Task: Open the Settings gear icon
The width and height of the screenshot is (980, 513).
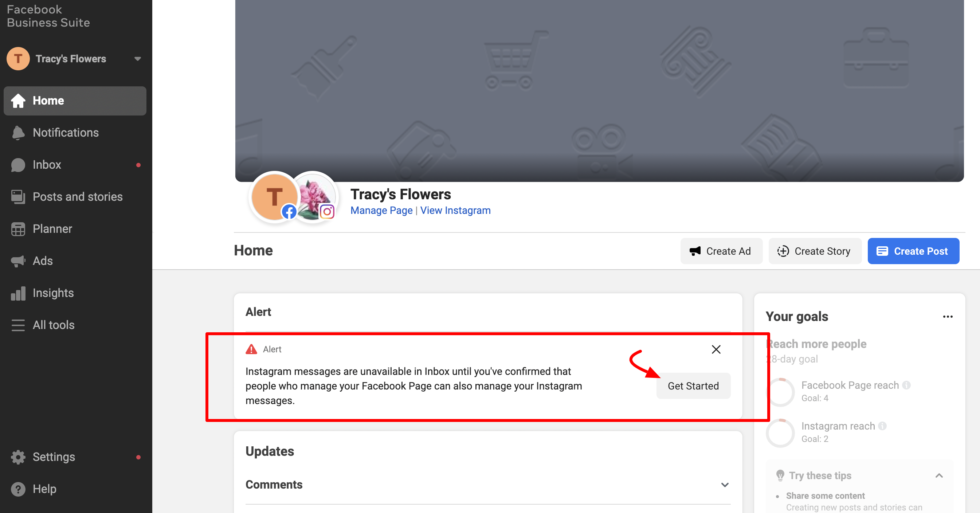Action: [18, 457]
